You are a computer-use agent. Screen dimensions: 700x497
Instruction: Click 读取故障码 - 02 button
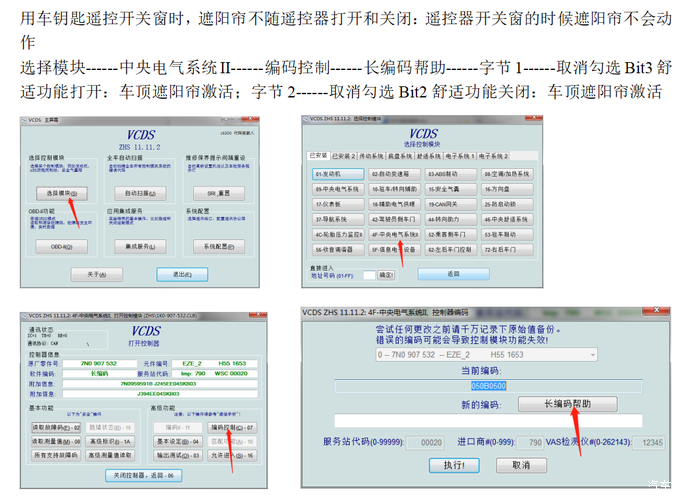tap(56, 428)
